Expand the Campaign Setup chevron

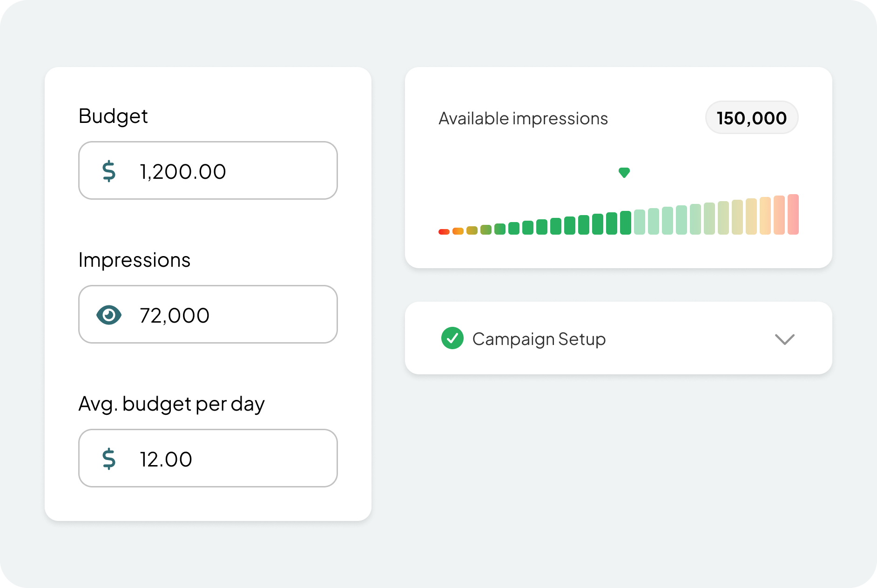[x=784, y=339]
